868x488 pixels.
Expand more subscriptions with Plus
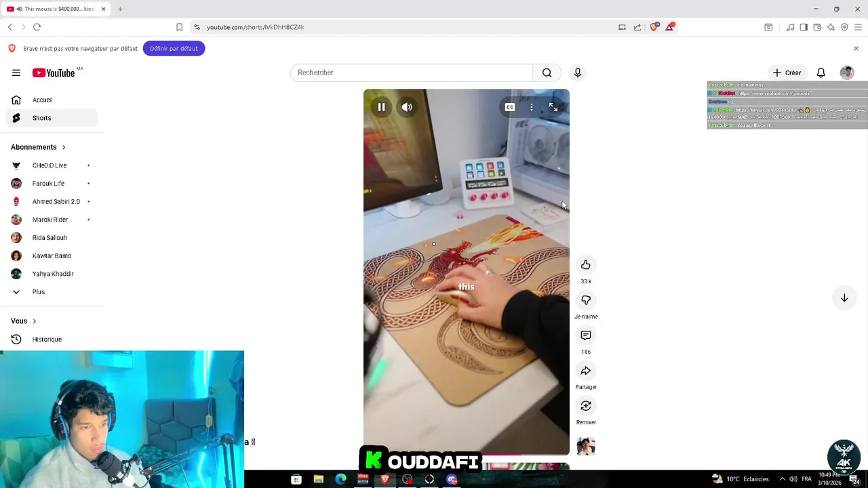pyautogui.click(x=52, y=292)
